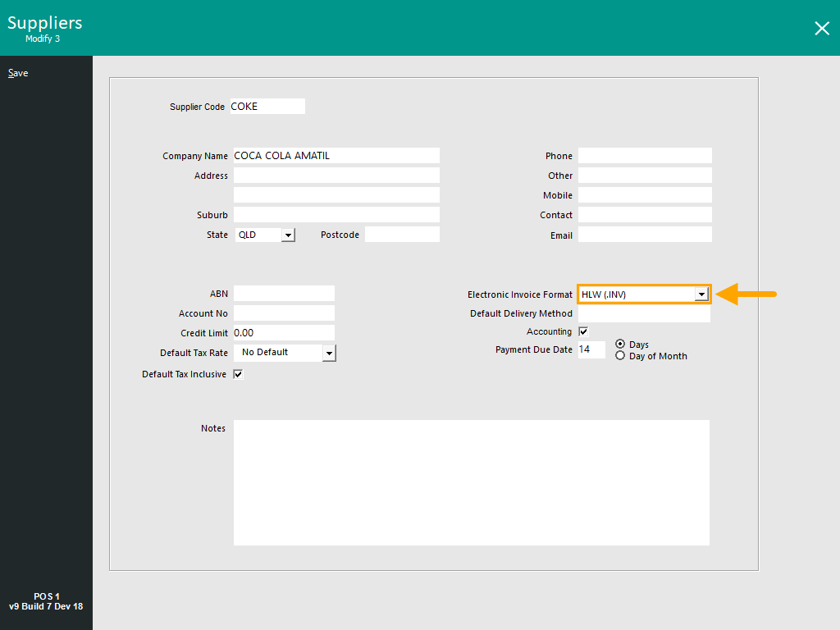Focus the Email input field
The height and width of the screenshot is (630, 840).
645,235
